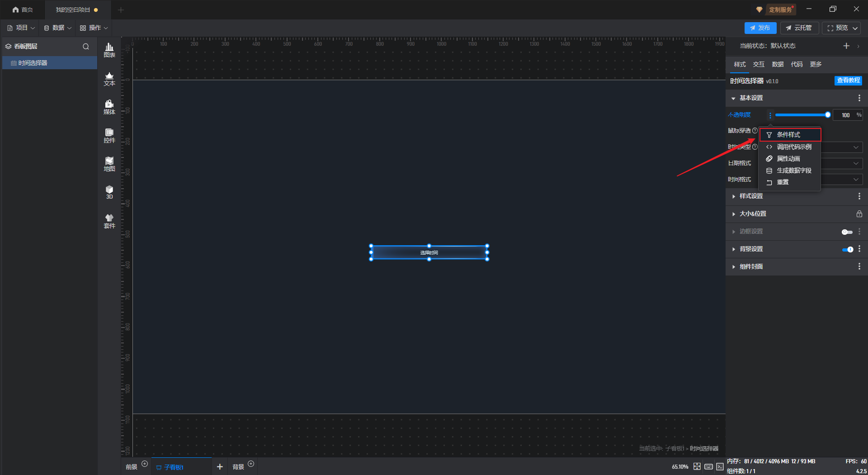This screenshot has height=475, width=868.
Task: Open the 文本 text components icon
Action: point(109,79)
